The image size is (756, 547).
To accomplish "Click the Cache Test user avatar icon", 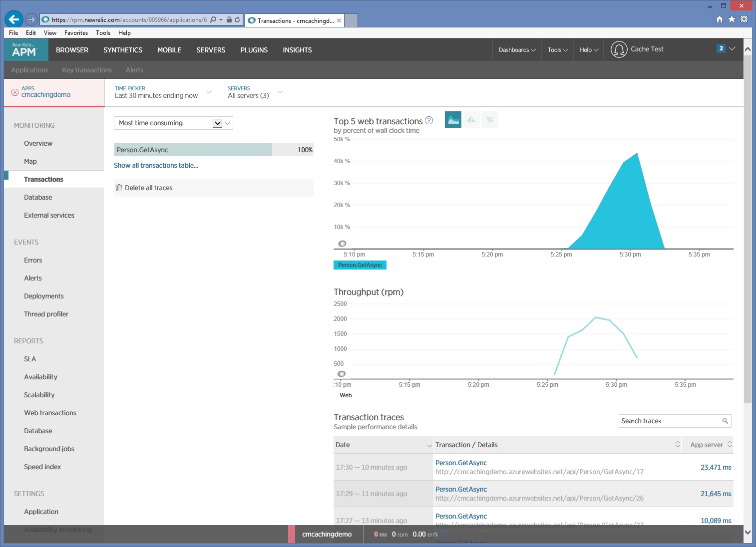I will tap(619, 49).
